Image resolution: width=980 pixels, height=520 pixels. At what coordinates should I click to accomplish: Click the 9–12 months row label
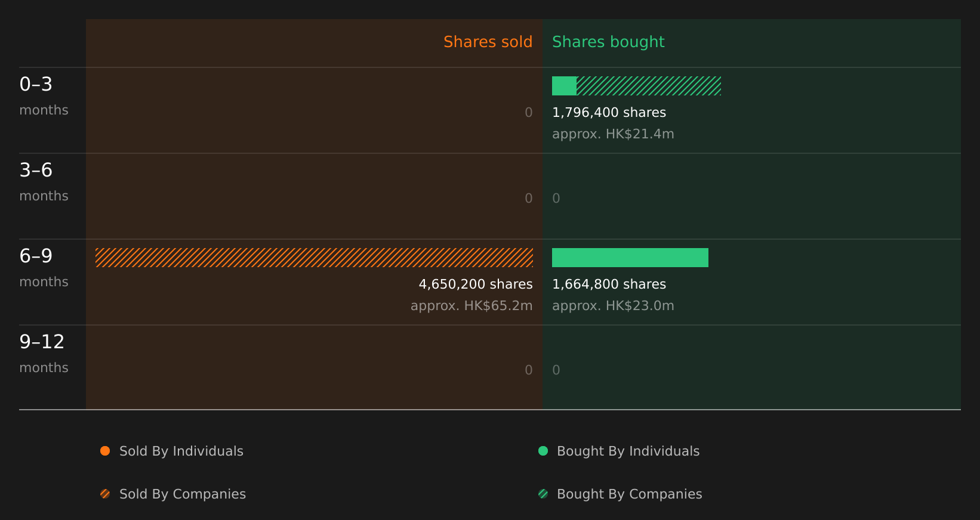[x=44, y=354]
